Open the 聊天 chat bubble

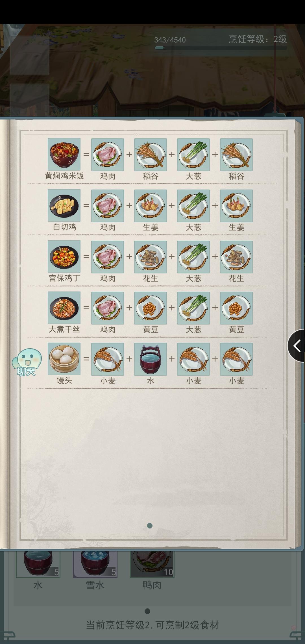[27, 362]
